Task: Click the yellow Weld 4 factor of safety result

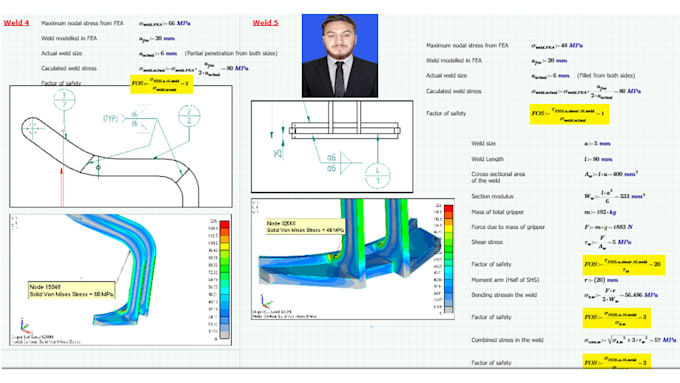Action: (162, 84)
